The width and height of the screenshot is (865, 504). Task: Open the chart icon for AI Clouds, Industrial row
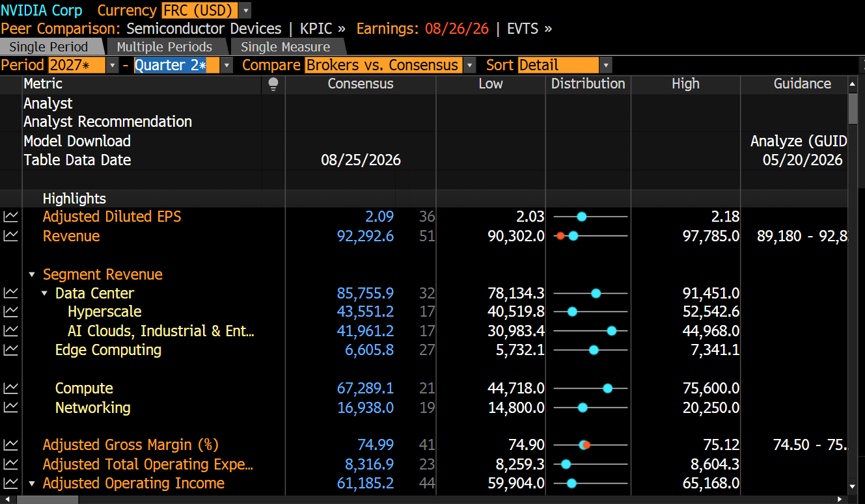10,331
